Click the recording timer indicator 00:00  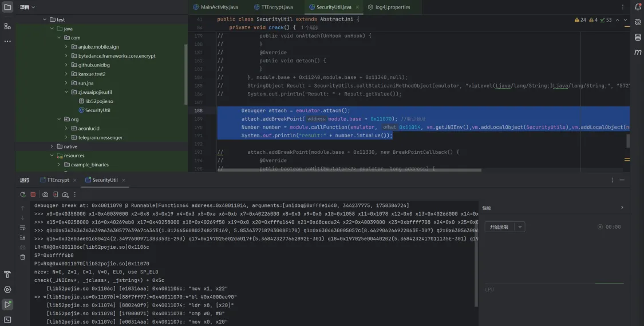[609, 226]
